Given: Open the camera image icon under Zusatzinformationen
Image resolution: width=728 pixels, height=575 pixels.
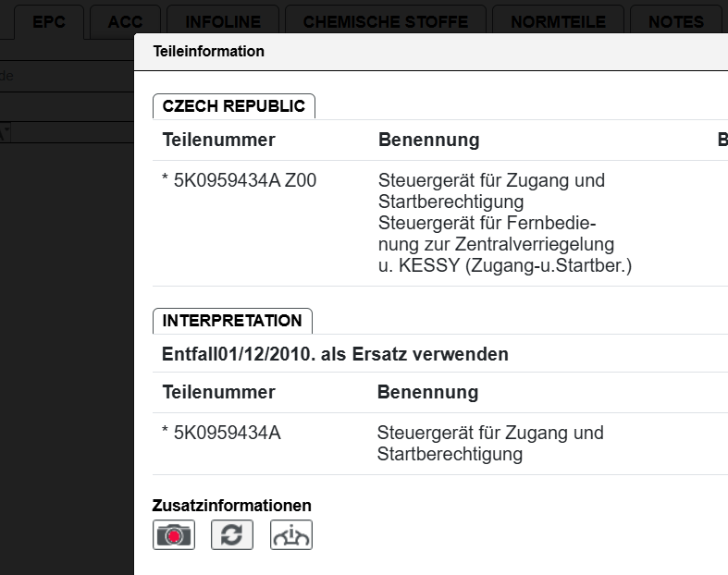Looking at the screenshot, I should (174, 534).
